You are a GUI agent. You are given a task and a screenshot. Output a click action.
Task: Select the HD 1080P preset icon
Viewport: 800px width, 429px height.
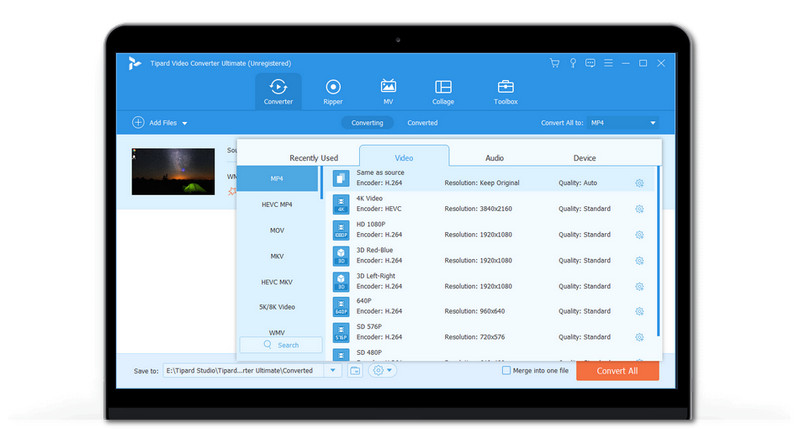[x=341, y=230]
